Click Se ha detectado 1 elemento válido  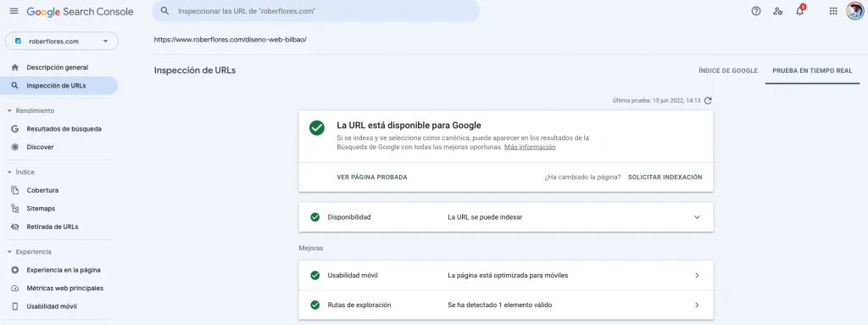click(x=500, y=305)
